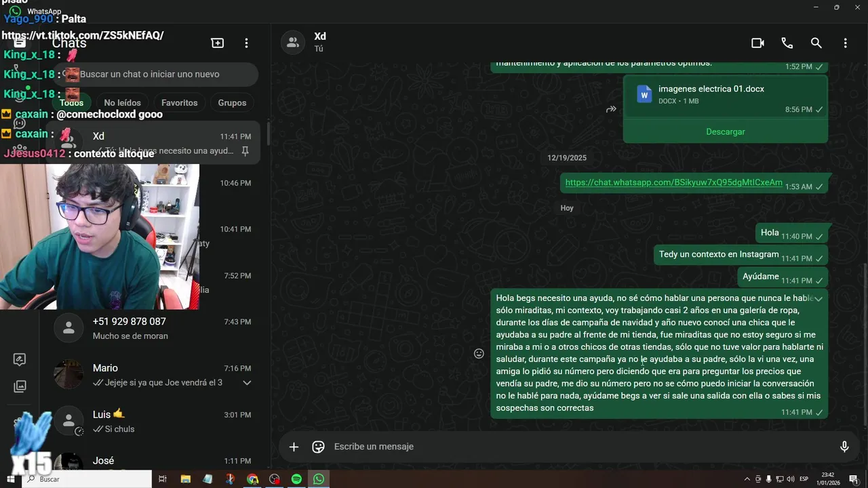
Task: Expand options for the Mario chat row
Action: 247,383
